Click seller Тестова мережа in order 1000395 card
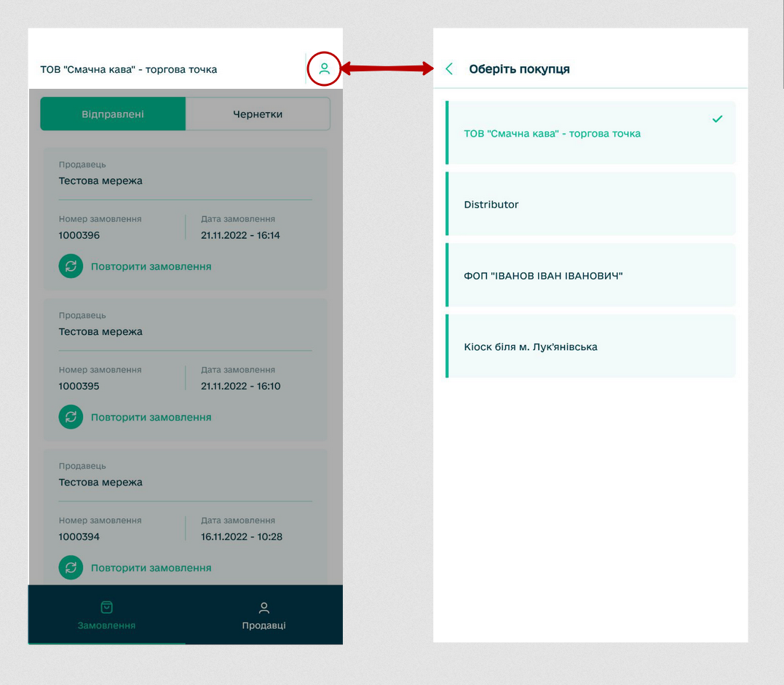Screen dimensions: 784x685 100,331
